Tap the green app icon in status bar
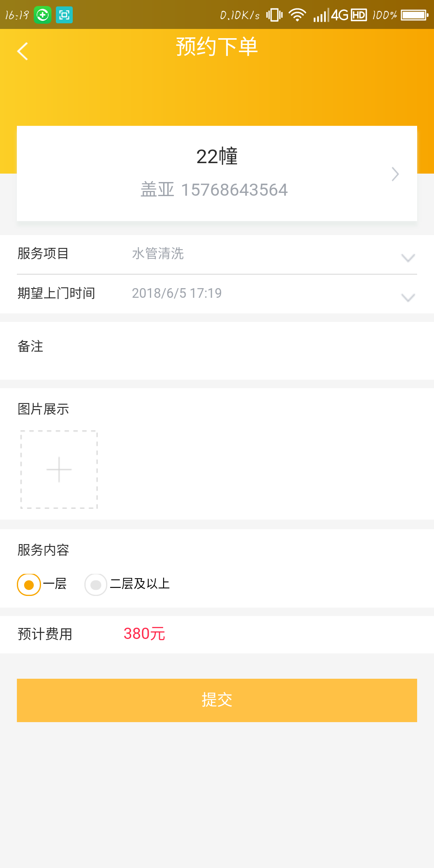This screenshot has width=434, height=868. pos(43,15)
